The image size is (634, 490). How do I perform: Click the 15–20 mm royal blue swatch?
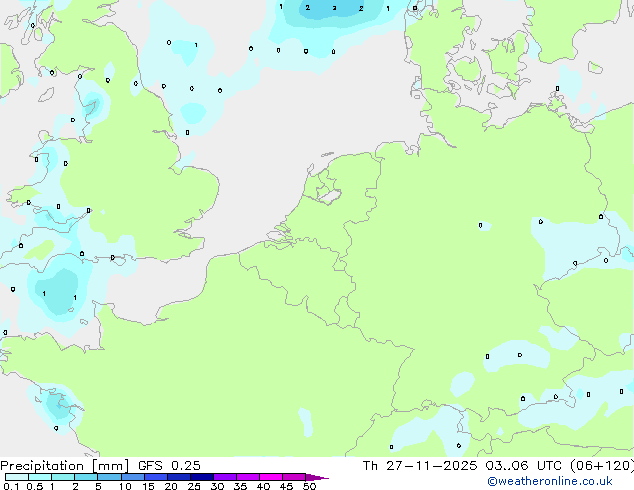pyautogui.click(x=156, y=477)
